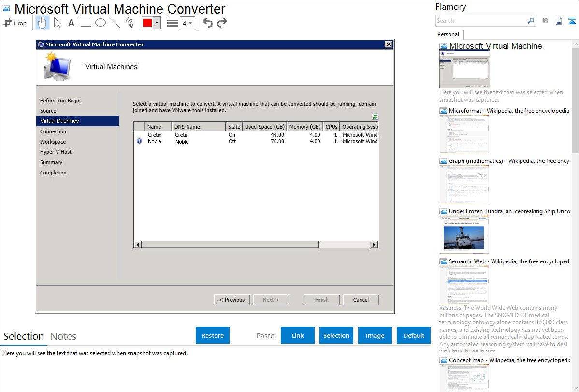Select the freehand scribble tool
This screenshot has width=579, height=392.
(x=130, y=23)
